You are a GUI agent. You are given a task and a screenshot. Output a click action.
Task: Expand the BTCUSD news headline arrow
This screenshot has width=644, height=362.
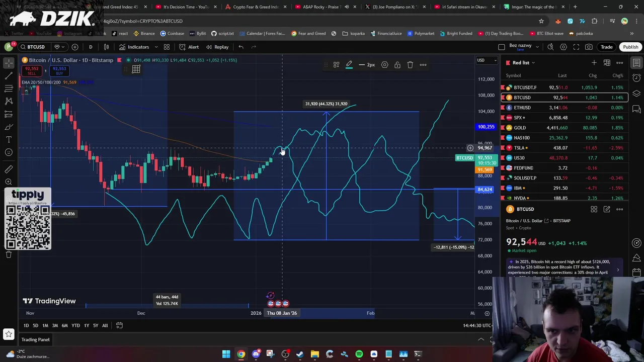pyautogui.click(x=618, y=270)
